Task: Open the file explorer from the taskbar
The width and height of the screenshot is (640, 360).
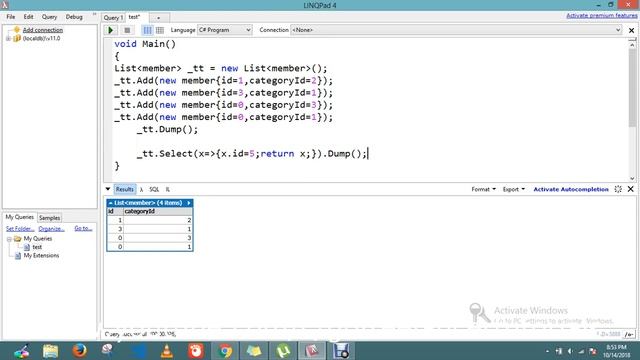Action: coord(51,351)
